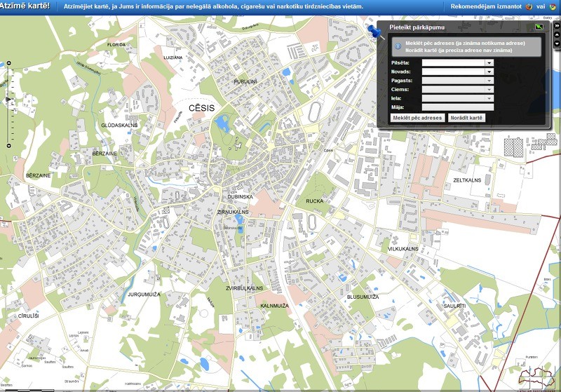Click the DUBINSKA label on the map
Image resolution: width=561 pixels, height=392 pixels.
click(241, 197)
